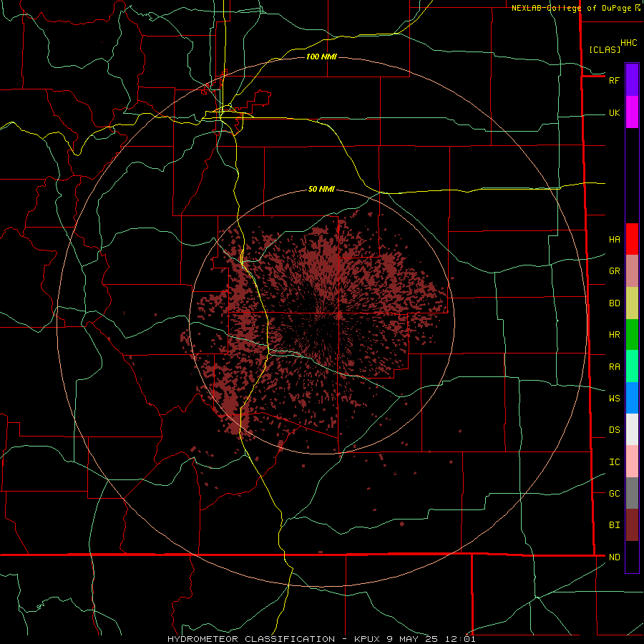
Task: Click the gray GC legend color swatch
Action: (632, 493)
